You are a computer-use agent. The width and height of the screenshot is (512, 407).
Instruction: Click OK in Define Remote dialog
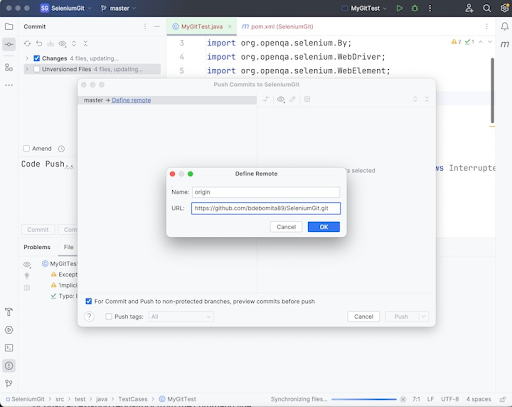click(324, 227)
